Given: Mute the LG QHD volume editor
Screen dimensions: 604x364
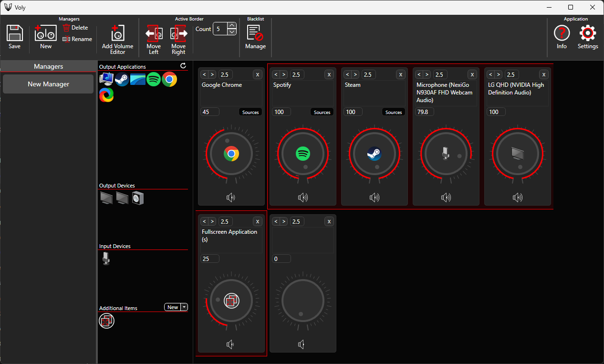Looking at the screenshot, I should coord(517,197).
